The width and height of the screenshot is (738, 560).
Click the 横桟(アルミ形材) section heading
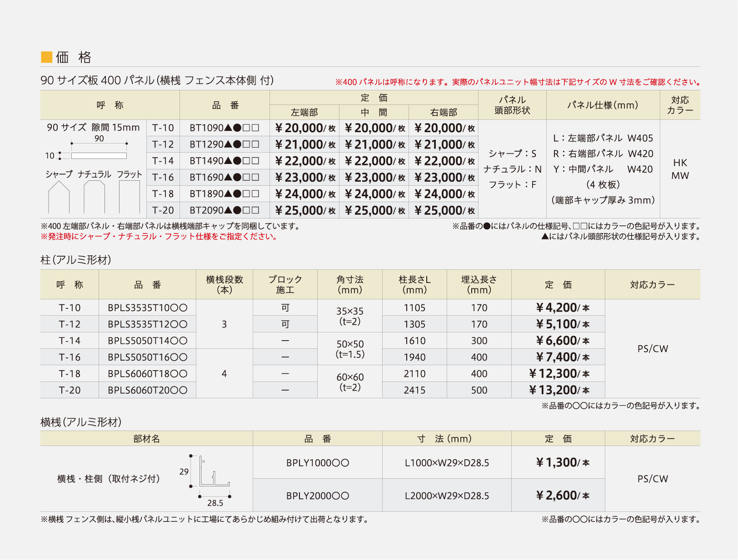point(81,422)
